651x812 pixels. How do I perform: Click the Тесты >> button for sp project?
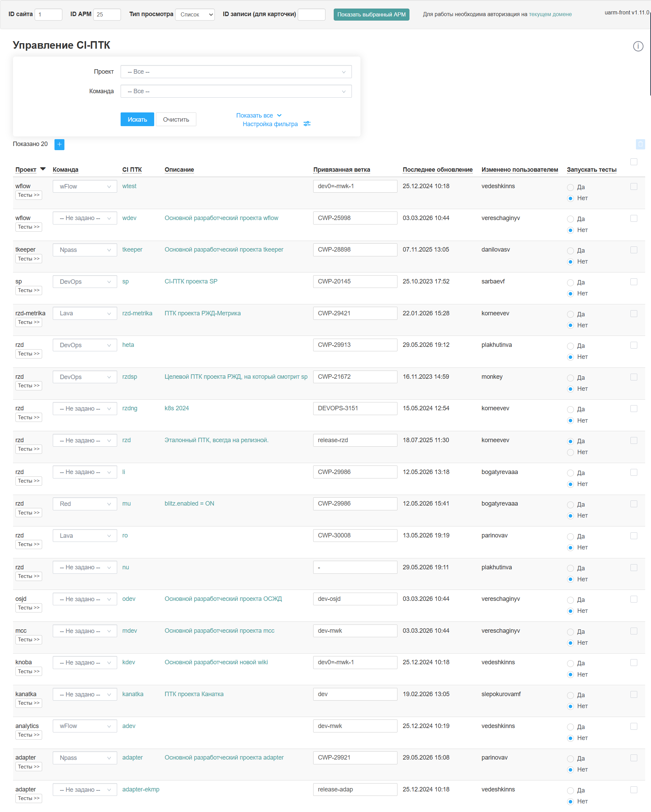(29, 290)
